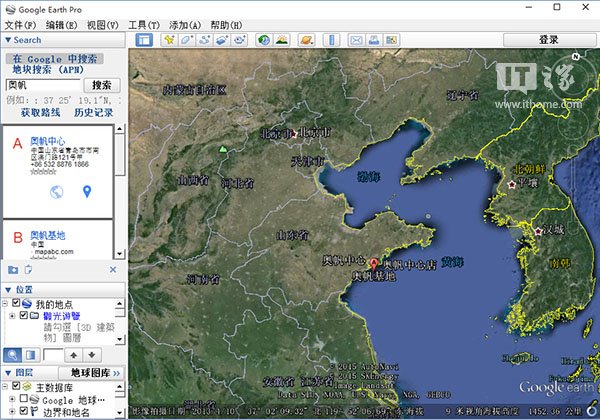Click the search results scrollbar thumb
The image size is (600, 420).
coord(120,154)
